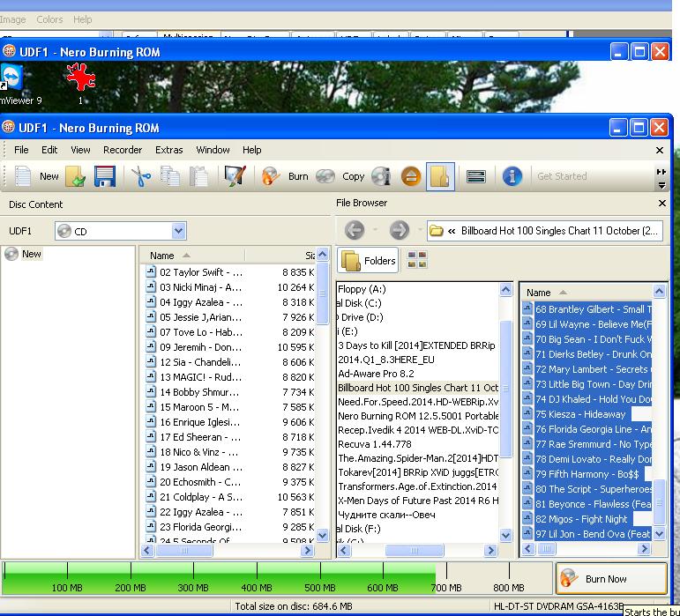Open the CD disc type dropdown
The height and width of the screenshot is (616, 680).
[x=179, y=232]
